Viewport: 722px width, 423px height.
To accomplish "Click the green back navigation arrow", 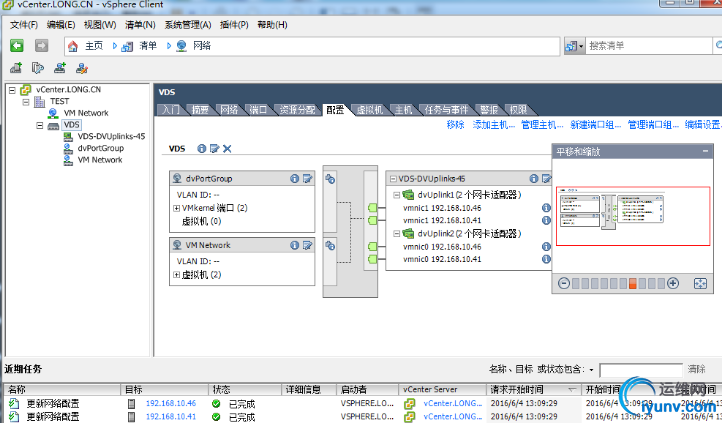I will point(17,46).
